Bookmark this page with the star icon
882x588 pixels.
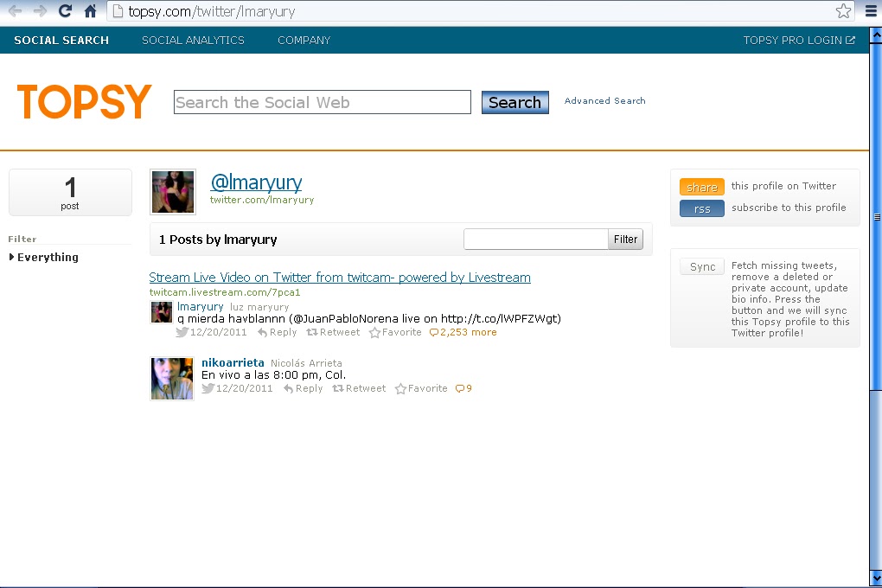coord(843,11)
